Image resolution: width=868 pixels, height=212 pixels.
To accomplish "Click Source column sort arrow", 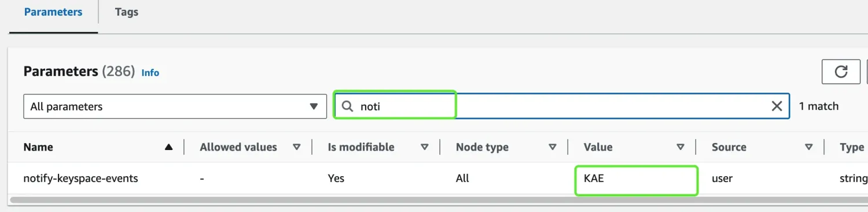I will pyautogui.click(x=809, y=147).
